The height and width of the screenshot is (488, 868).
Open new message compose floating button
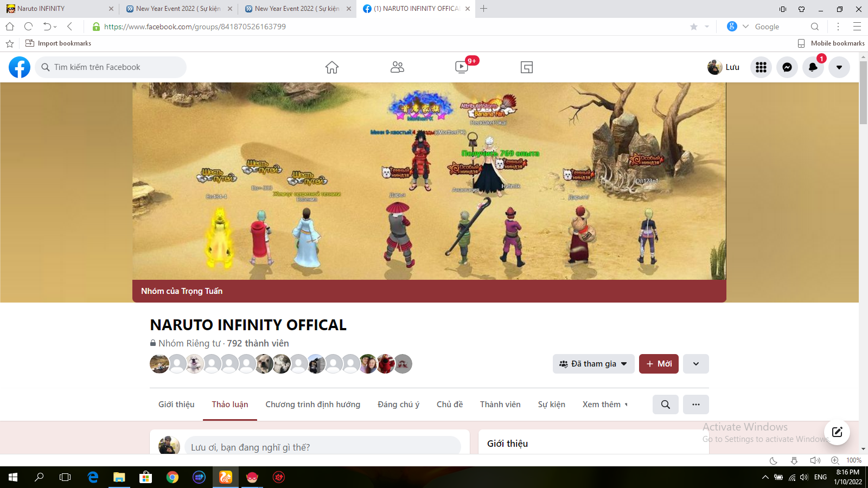coord(837,432)
